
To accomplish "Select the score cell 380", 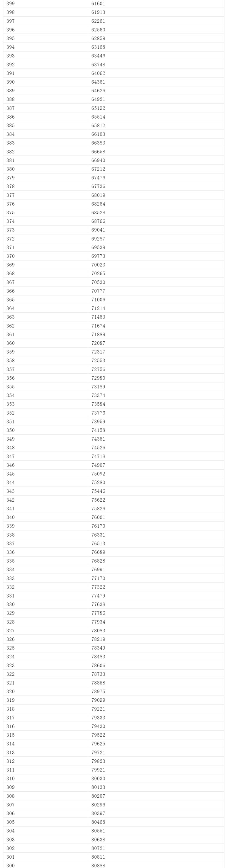I will 11,169.
